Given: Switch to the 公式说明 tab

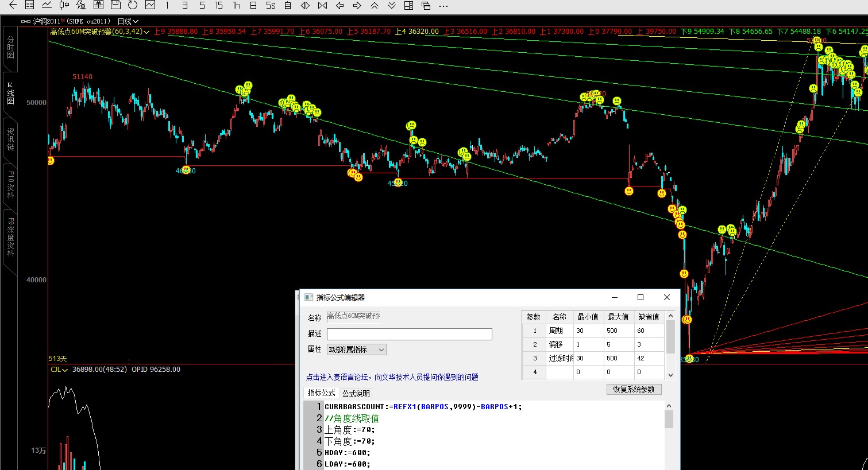Looking at the screenshot, I should coord(356,393).
